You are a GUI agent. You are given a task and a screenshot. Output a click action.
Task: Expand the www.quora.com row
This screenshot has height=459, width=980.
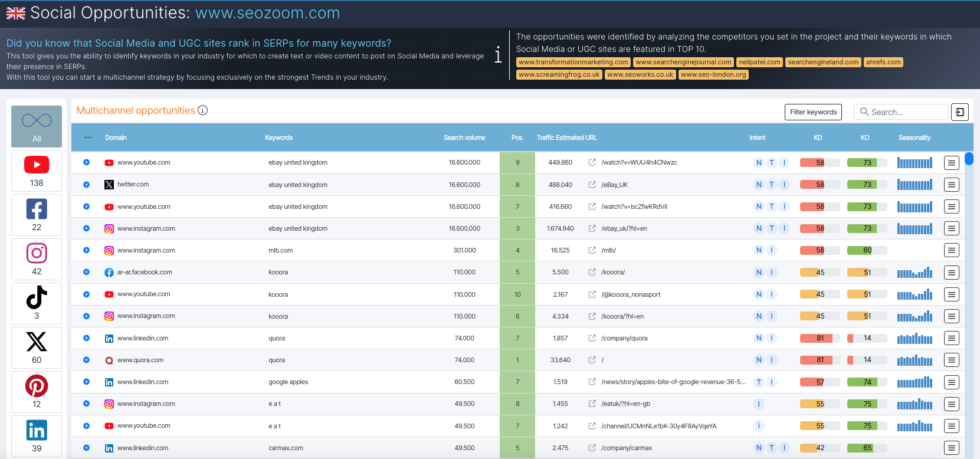(x=86, y=360)
